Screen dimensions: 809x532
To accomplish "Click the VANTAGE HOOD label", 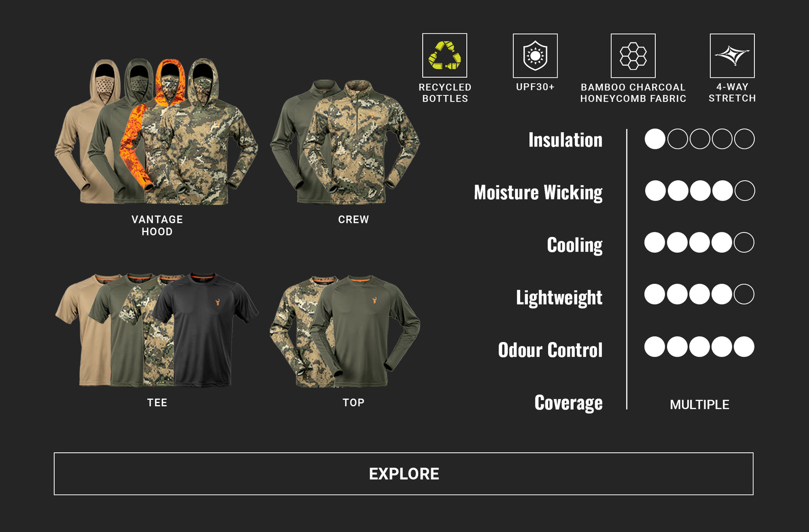I will click(x=157, y=225).
